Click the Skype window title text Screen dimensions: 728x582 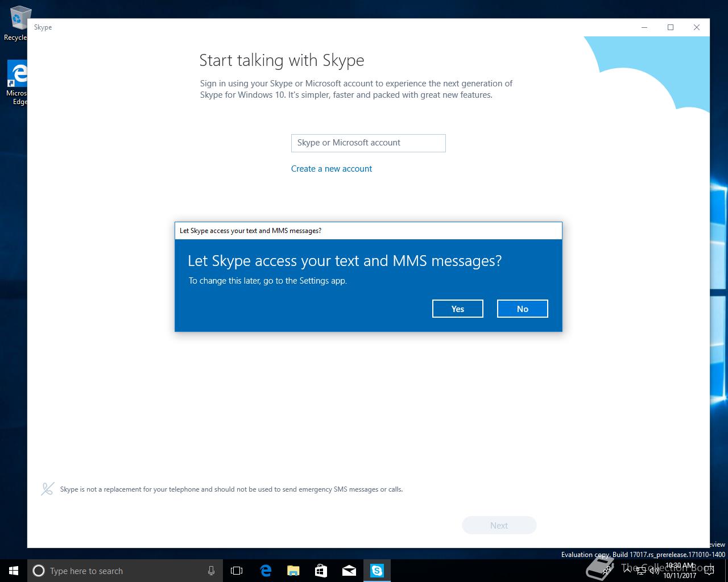(43, 27)
